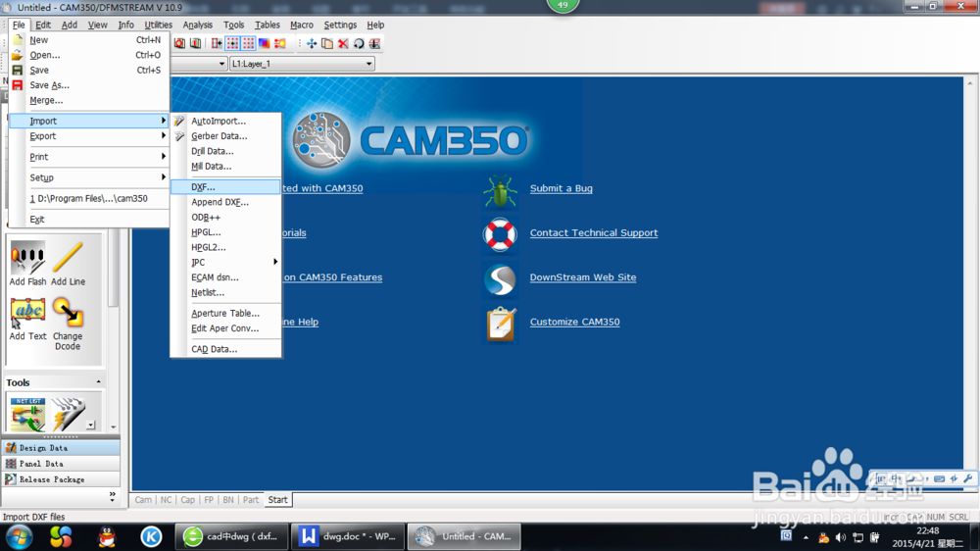Click the Windows Start button

pos(20,536)
